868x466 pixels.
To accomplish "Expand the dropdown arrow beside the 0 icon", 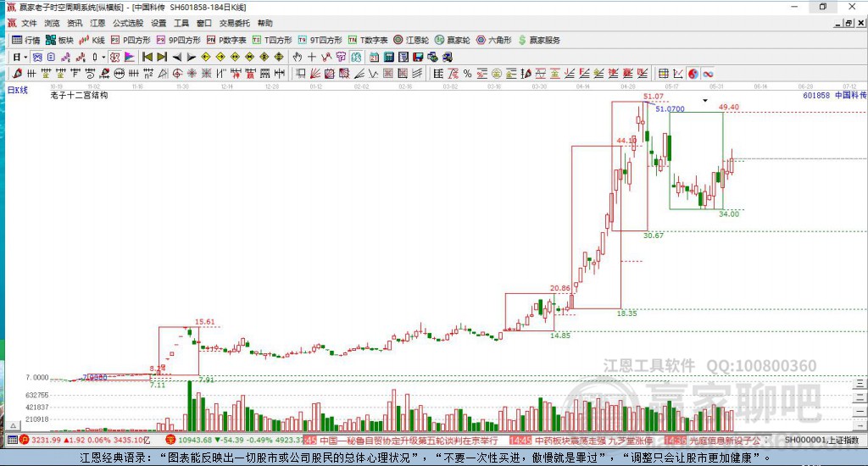I will point(103,57).
